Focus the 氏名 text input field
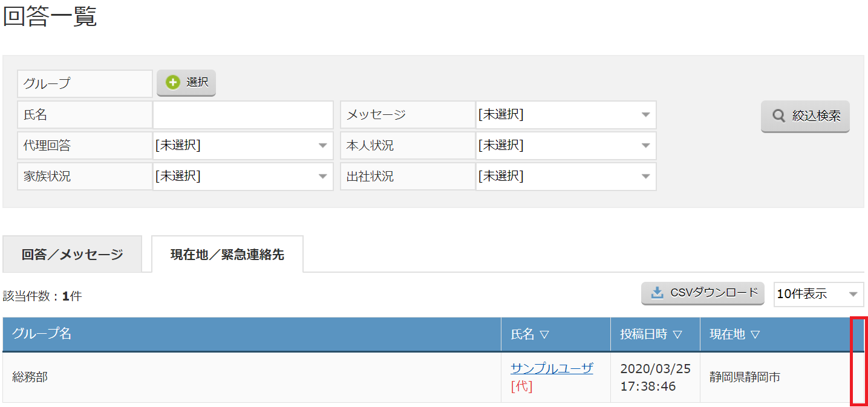The width and height of the screenshot is (868, 407). pos(243,115)
